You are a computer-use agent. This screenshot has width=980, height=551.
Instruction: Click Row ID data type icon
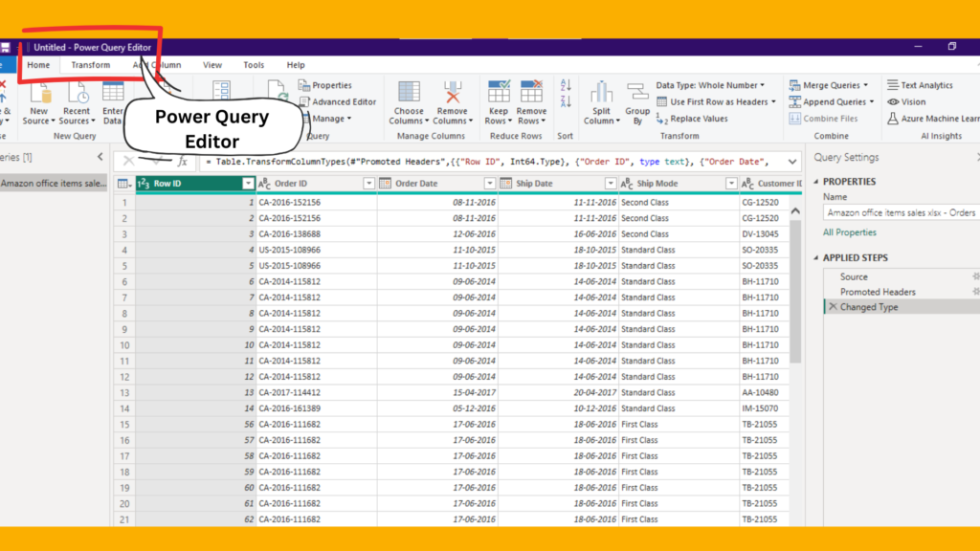click(x=144, y=184)
